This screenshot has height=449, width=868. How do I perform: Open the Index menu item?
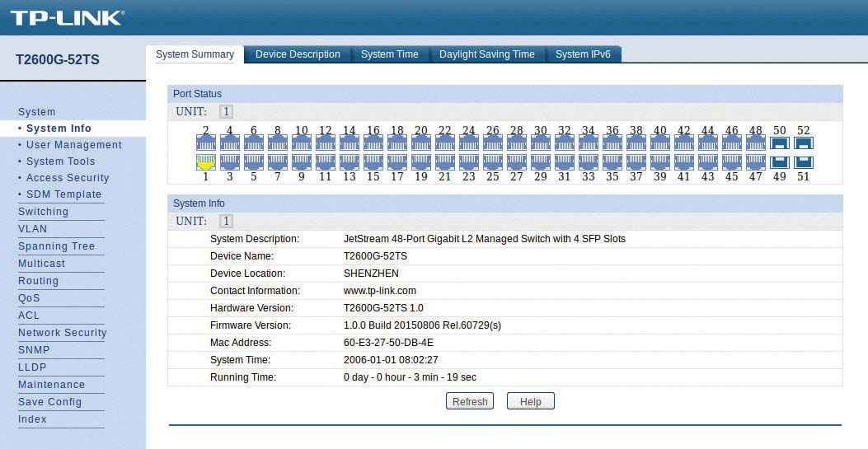click(32, 419)
